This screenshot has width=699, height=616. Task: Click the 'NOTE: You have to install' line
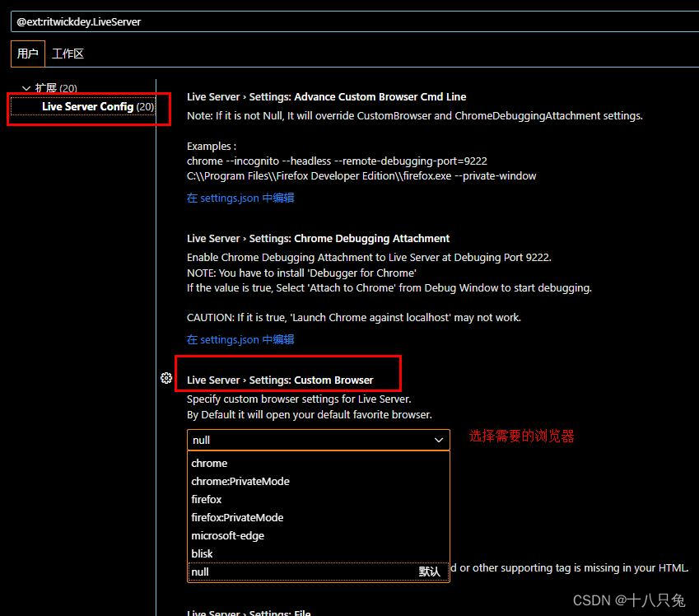point(301,273)
